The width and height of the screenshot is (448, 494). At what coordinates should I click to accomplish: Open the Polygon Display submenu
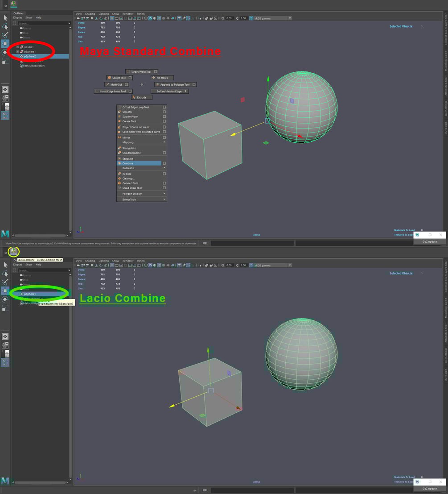click(x=142, y=194)
